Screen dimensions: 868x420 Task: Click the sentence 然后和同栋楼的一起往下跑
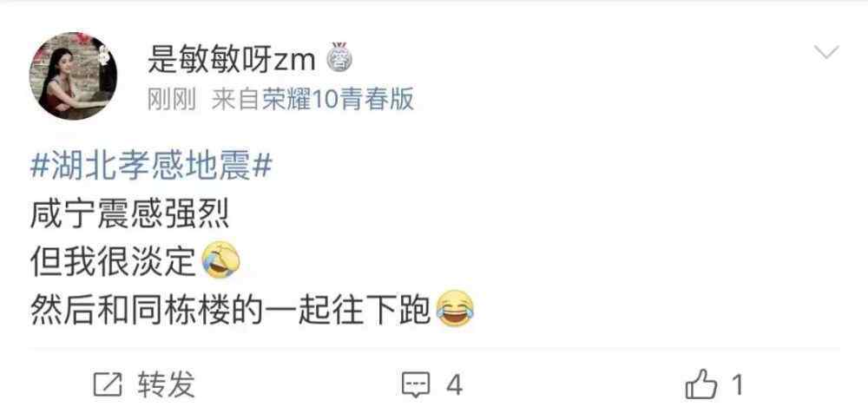coord(231,309)
